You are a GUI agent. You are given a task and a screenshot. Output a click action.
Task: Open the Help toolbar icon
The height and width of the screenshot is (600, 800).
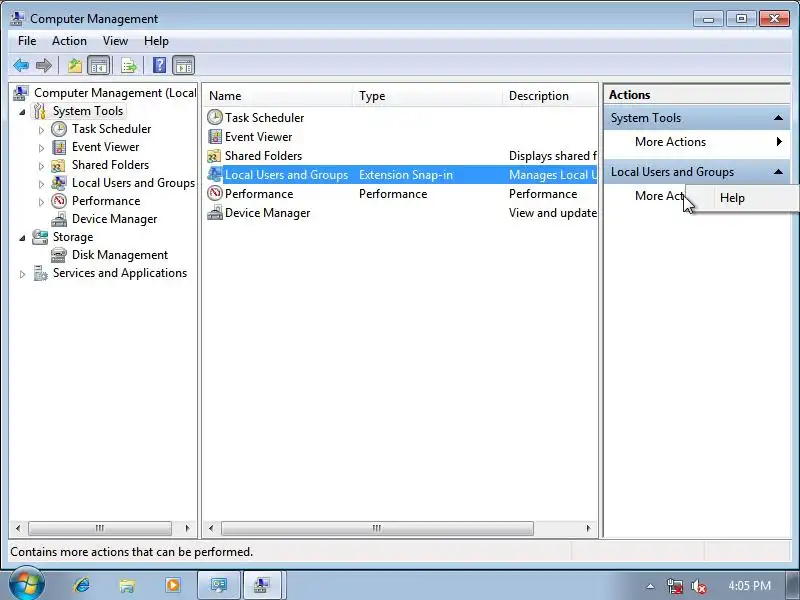click(159, 65)
